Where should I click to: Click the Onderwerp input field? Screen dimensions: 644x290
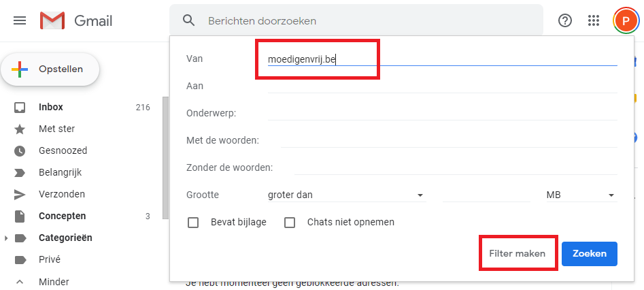point(442,113)
